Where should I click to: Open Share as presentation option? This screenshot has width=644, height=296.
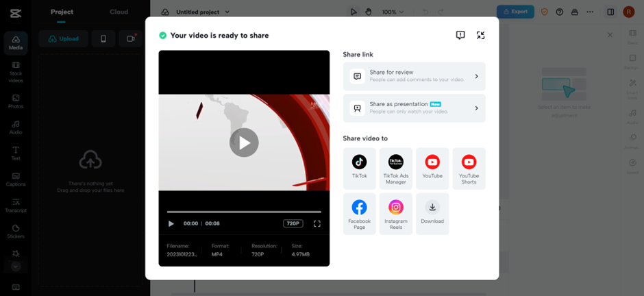tap(414, 108)
